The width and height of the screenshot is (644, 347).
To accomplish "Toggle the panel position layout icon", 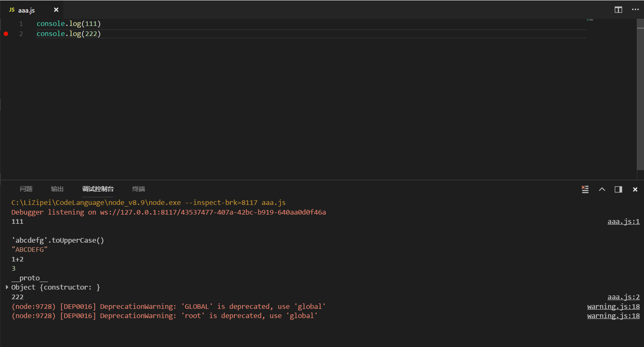I will pos(618,189).
